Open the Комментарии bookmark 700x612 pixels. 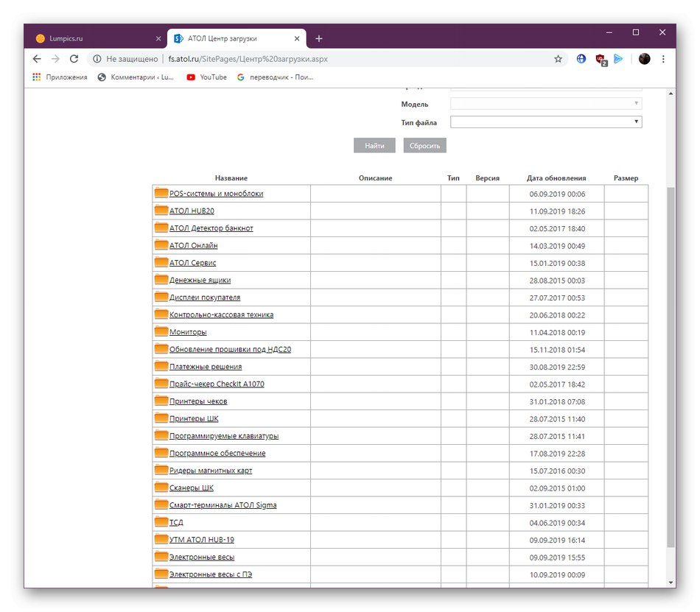136,77
